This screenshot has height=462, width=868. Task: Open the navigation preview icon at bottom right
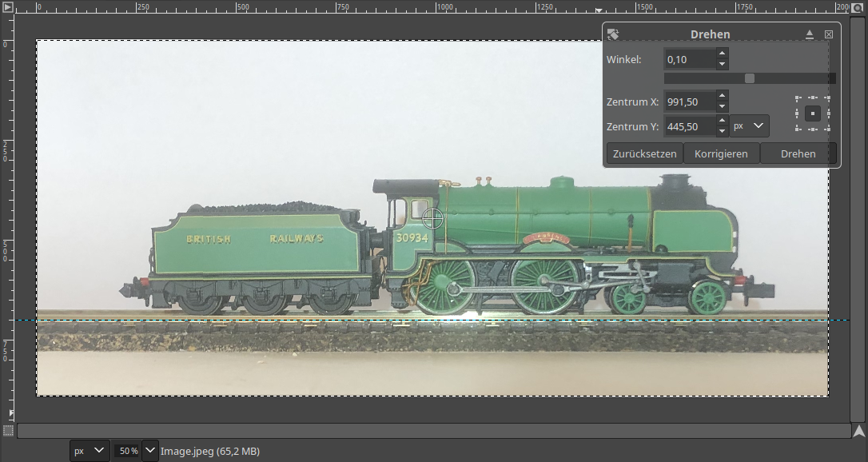point(859,431)
